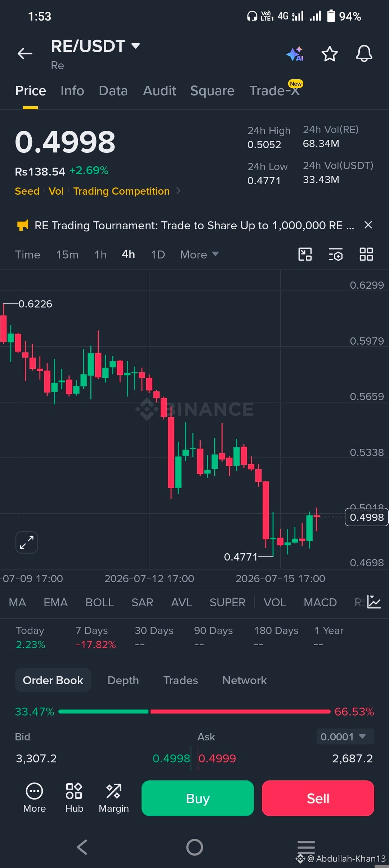
Task: Open Margin trading shortcut
Action: click(114, 798)
